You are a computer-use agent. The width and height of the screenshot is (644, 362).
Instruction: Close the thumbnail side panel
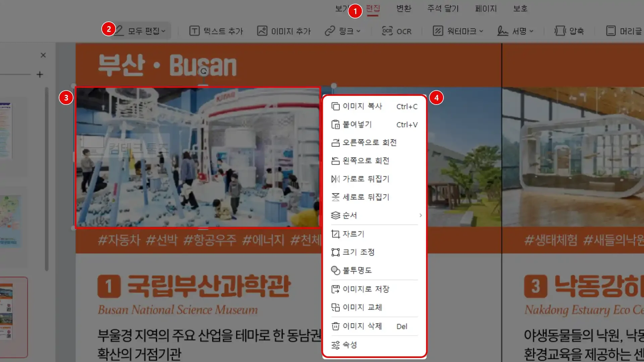(x=43, y=55)
